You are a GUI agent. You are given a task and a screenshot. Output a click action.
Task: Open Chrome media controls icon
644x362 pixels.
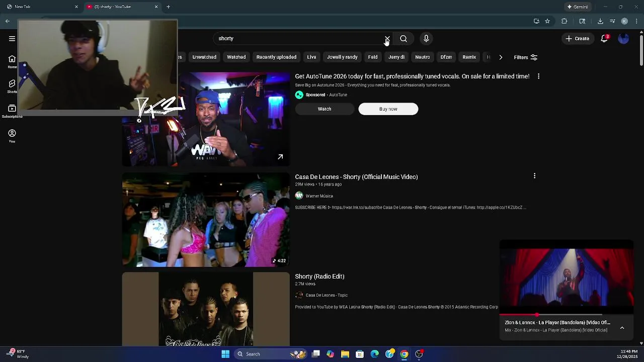pyautogui.click(x=612, y=21)
